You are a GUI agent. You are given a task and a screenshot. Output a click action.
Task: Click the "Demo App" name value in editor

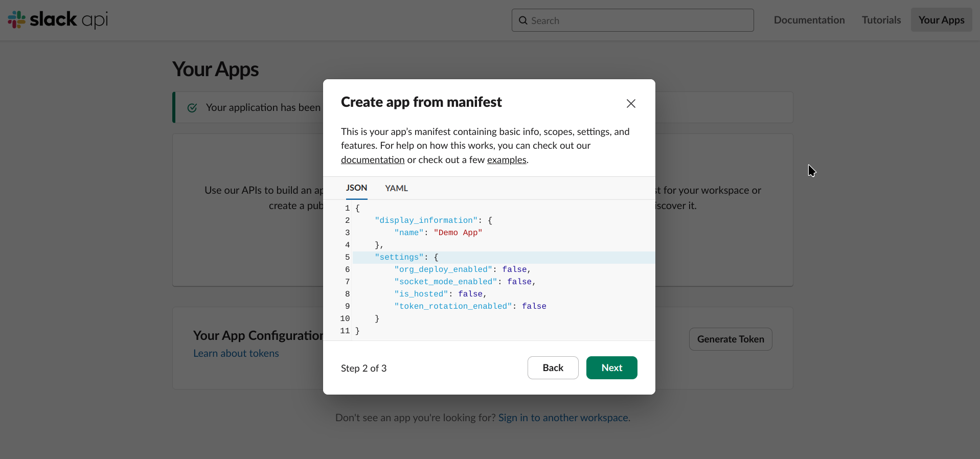coord(458,233)
